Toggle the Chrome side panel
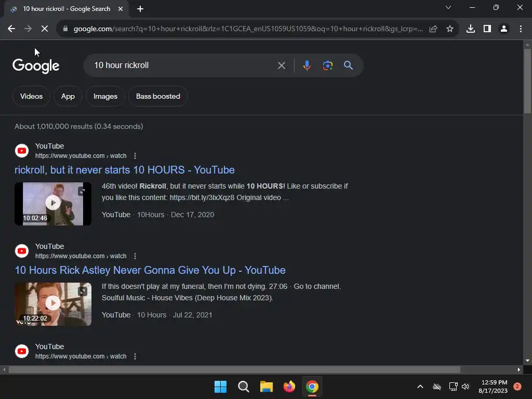 click(x=487, y=29)
